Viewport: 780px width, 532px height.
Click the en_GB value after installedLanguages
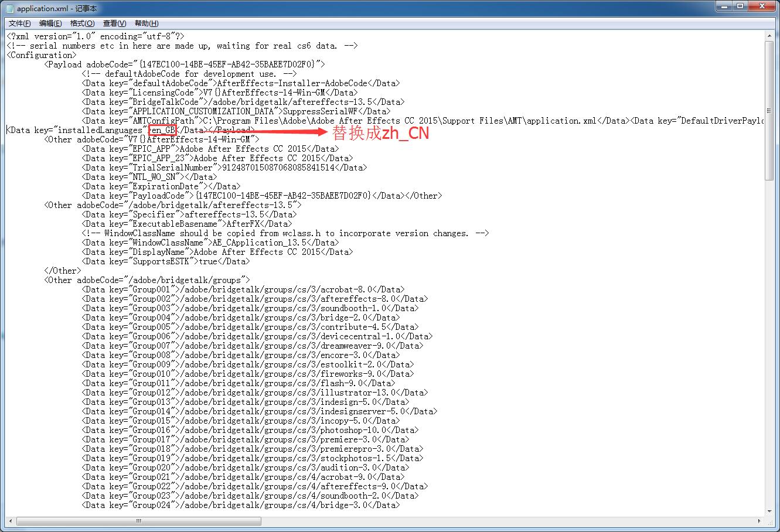(x=163, y=130)
